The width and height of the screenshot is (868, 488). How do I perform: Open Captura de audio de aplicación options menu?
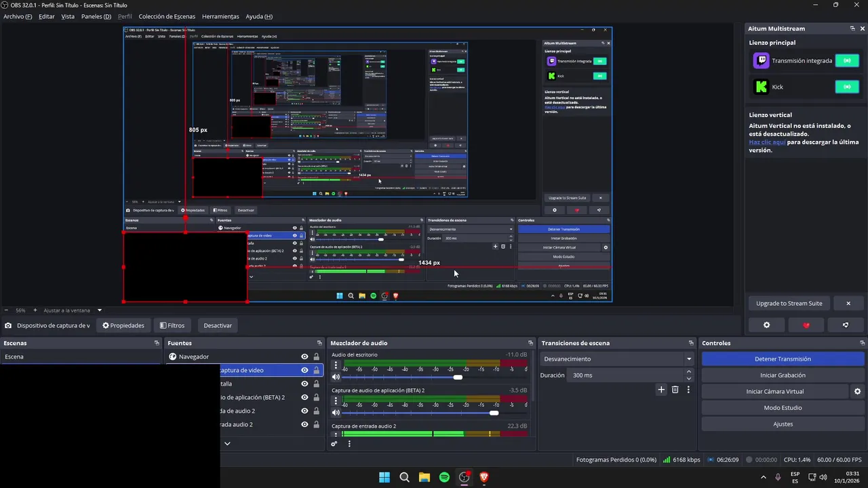coord(336,401)
